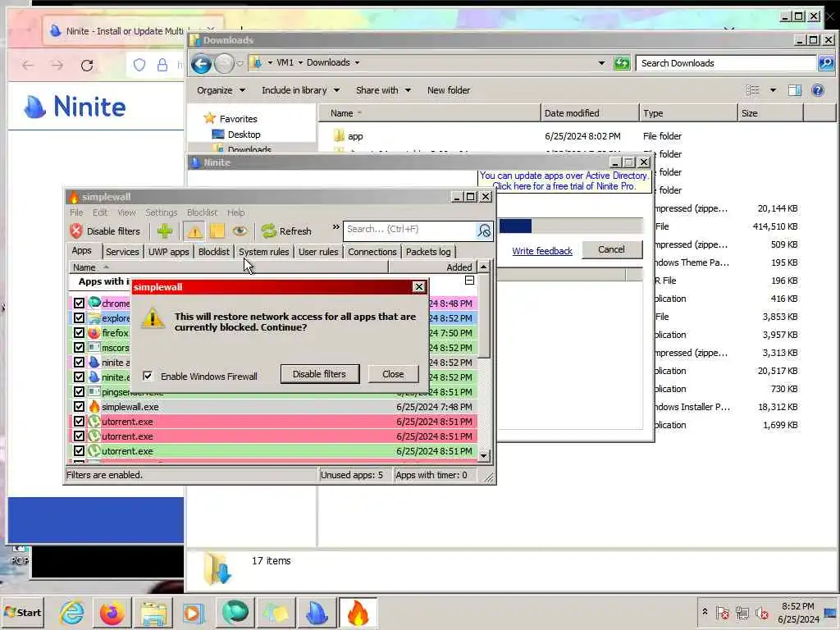Open Windows Explorer taskbar icon
Viewport: 840px width, 630px height.
(x=153, y=612)
